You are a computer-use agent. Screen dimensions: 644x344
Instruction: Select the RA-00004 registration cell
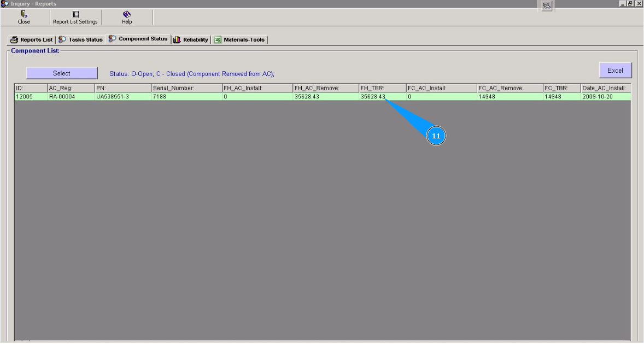(71, 97)
